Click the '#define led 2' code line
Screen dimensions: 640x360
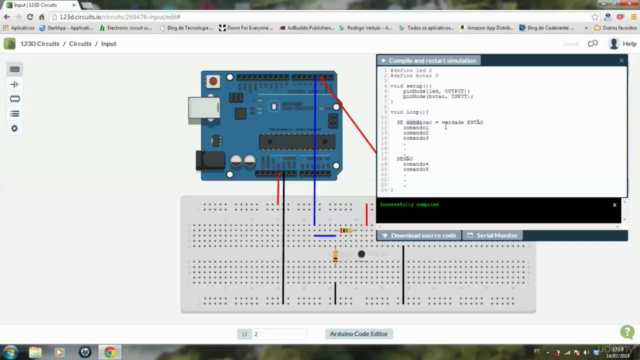411,70
